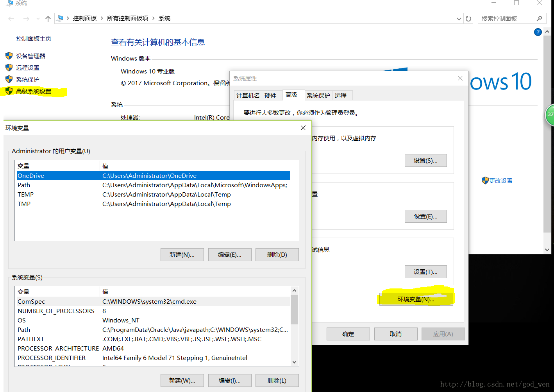Viewport: 554px width, 392px height.
Task: Click the 设置(E)... user profiles button
Action: 425,216
